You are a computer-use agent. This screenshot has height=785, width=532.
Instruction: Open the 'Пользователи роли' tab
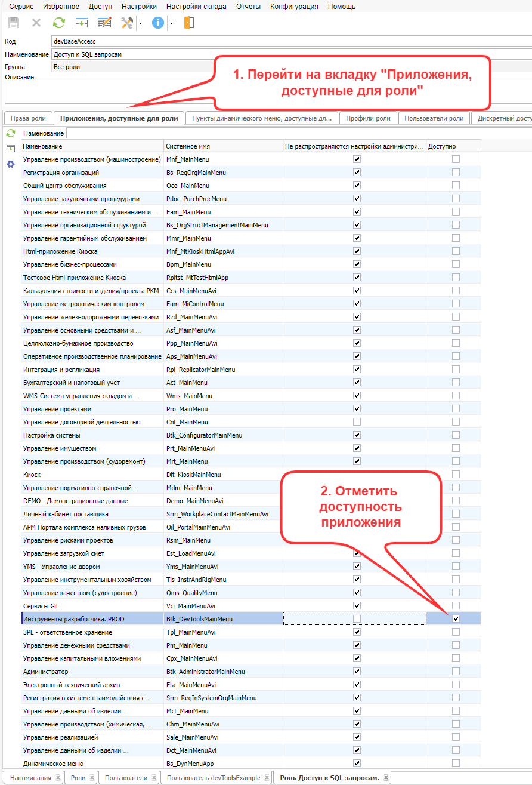(434, 118)
